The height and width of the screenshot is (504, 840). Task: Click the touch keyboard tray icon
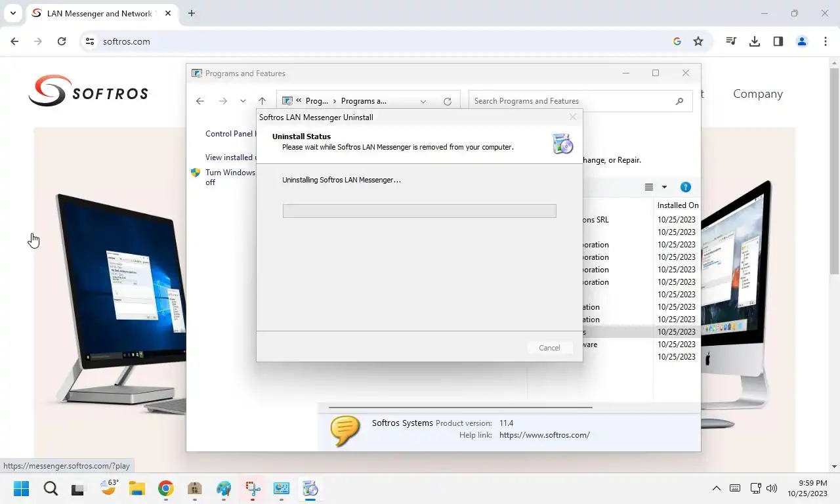[x=735, y=488]
